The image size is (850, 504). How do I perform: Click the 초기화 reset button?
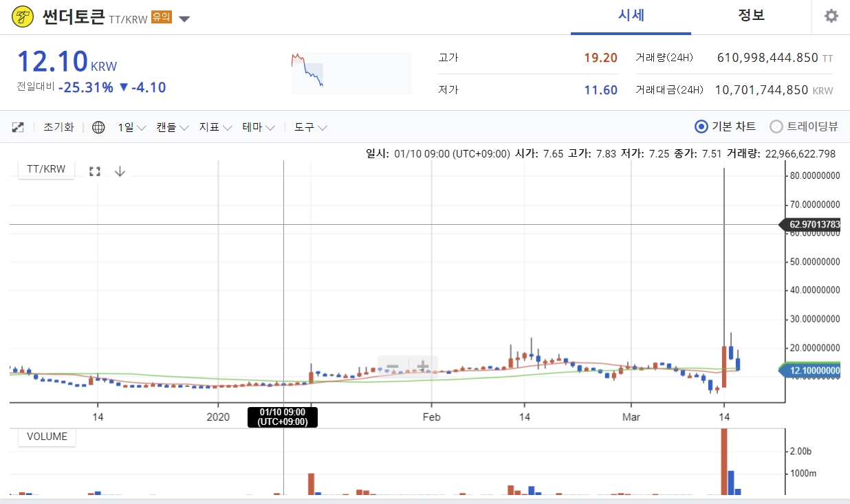click(x=58, y=127)
